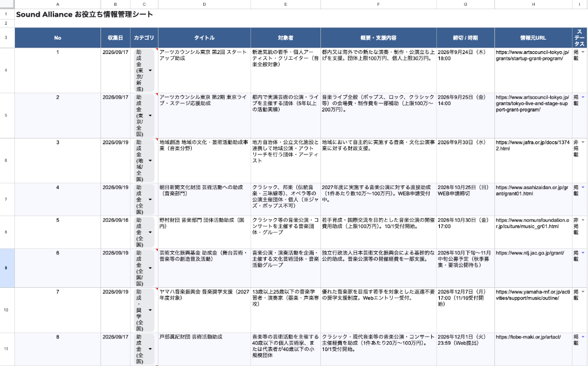
Task: Click the 'タイトル' header cell
Action: 204,37
